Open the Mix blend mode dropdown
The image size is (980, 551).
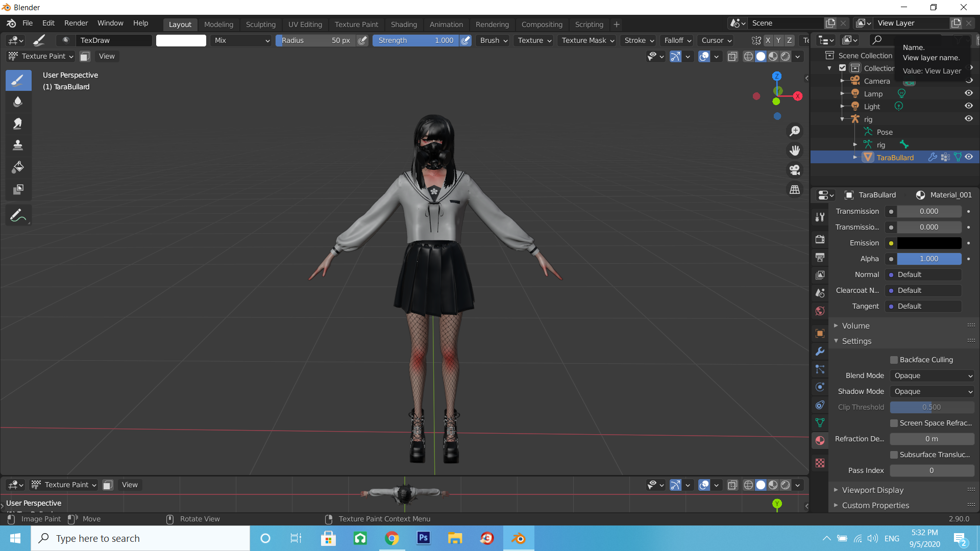click(241, 40)
